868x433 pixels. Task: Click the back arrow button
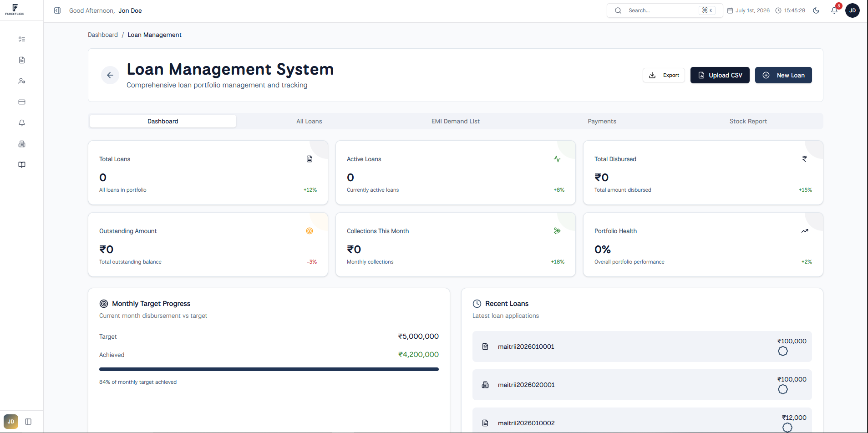pyautogui.click(x=110, y=75)
